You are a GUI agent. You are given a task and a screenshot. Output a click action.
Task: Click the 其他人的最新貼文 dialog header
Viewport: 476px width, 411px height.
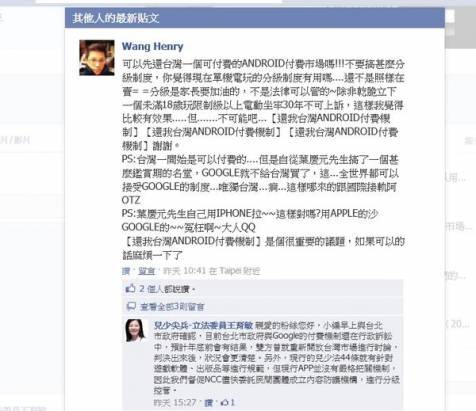click(x=255, y=18)
